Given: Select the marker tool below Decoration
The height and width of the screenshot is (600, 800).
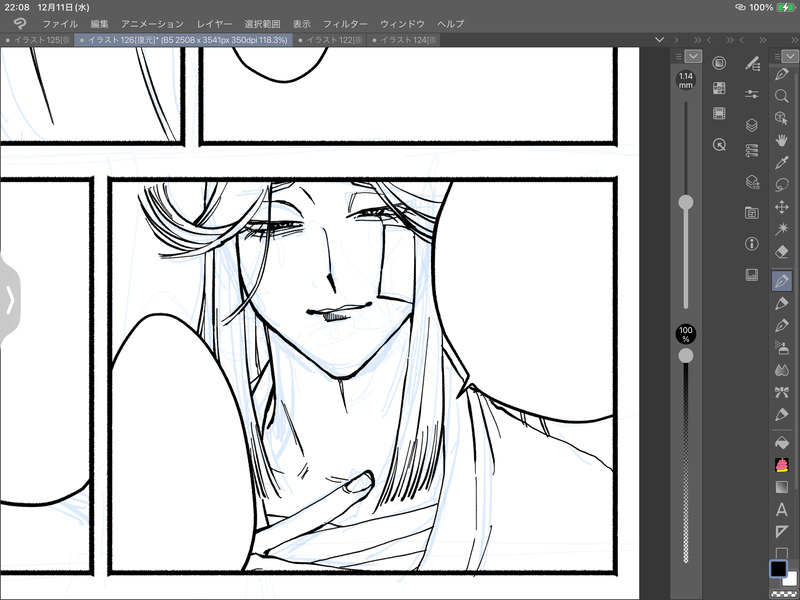Looking at the screenshot, I should [782, 414].
